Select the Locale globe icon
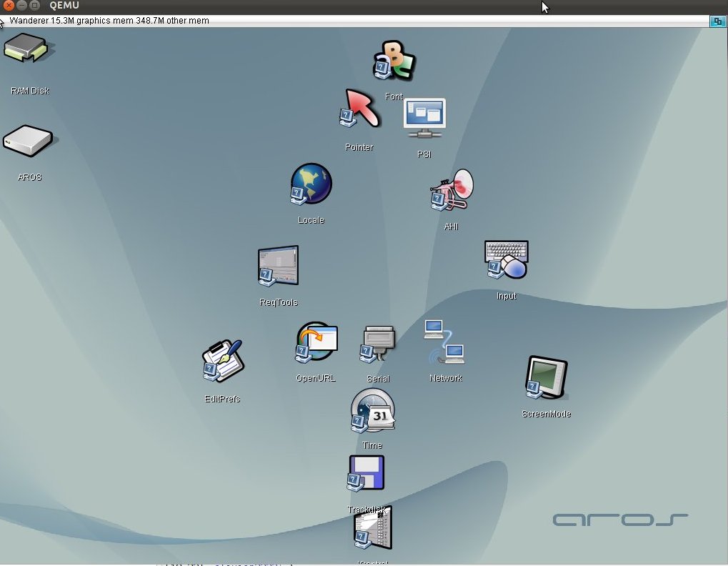The width and height of the screenshot is (728, 566). click(x=311, y=185)
